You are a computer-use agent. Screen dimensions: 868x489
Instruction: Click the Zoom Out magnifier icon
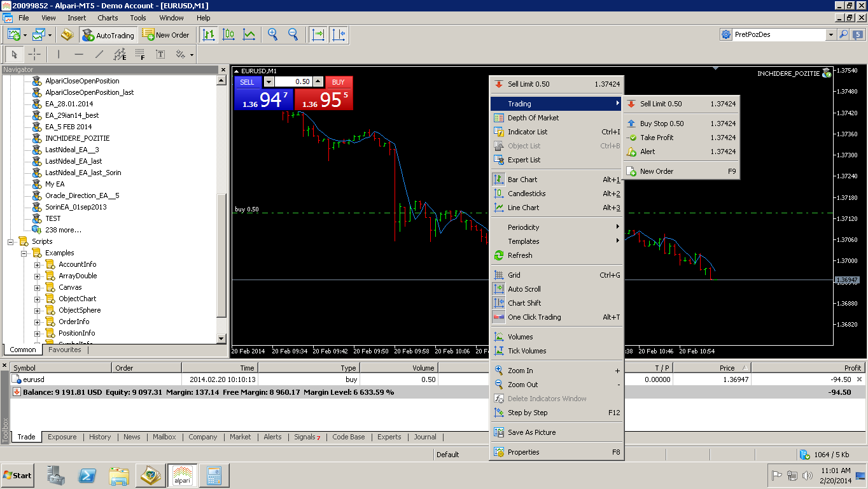click(291, 34)
